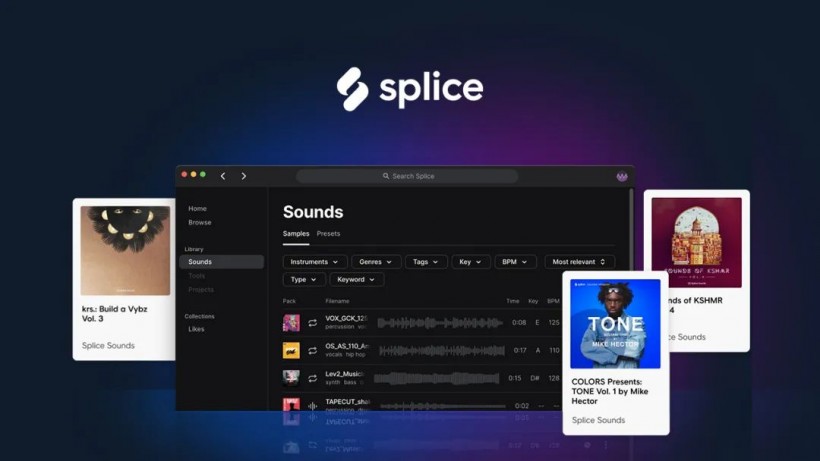Click the COLORS Presents: TONE Vol. 1 title
The width and height of the screenshot is (820, 461).
[x=610, y=391]
